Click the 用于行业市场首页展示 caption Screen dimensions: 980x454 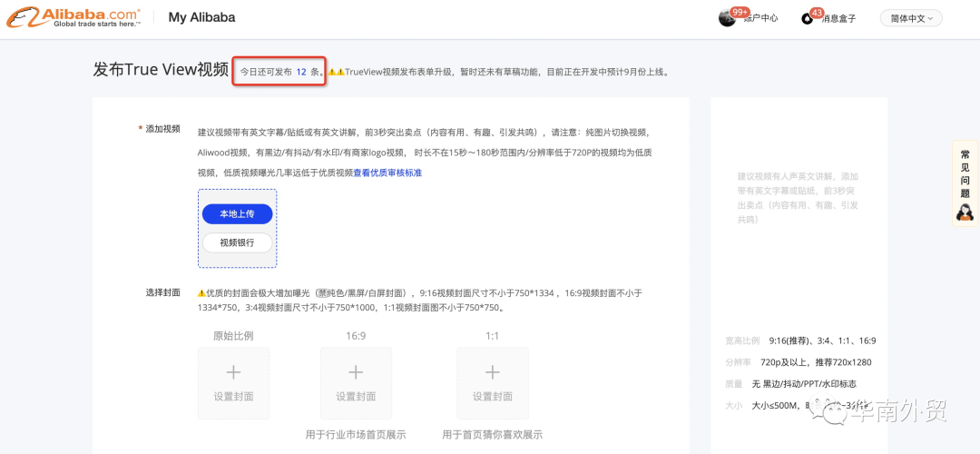(x=356, y=434)
